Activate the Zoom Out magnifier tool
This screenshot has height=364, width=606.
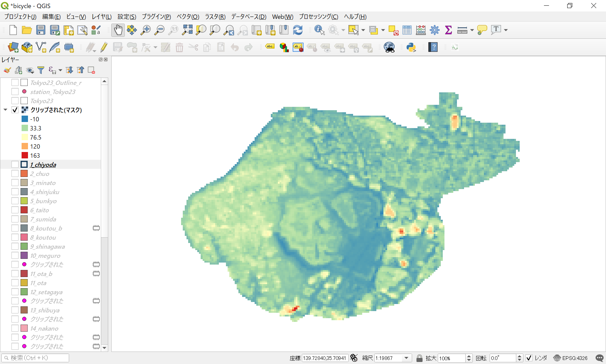159,30
